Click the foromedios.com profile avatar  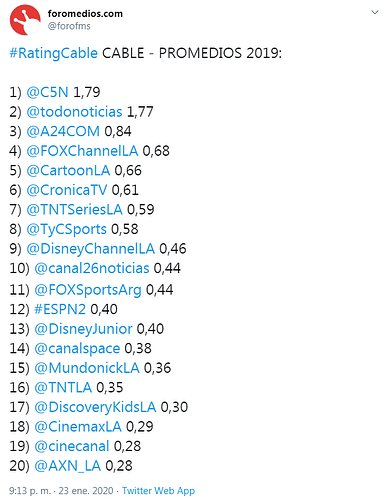[25, 20]
